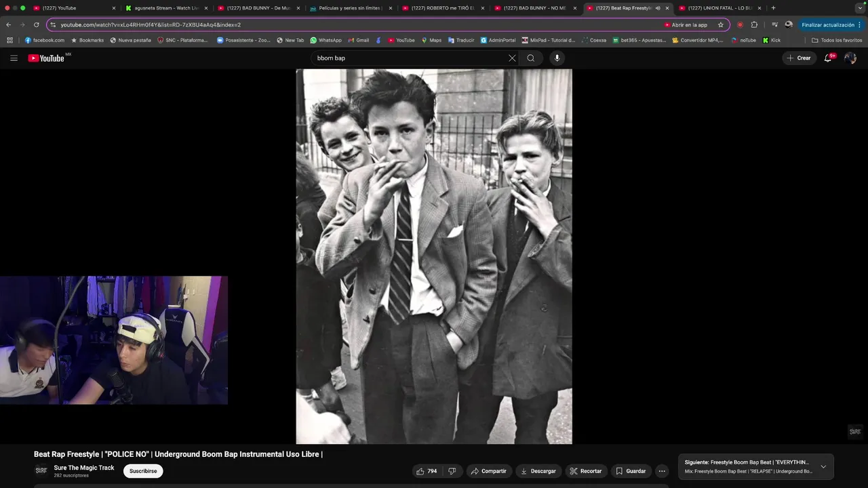Open the YouTube hamburger guide menu
Viewport: 868px width, 488px height.
pyautogui.click(x=14, y=58)
